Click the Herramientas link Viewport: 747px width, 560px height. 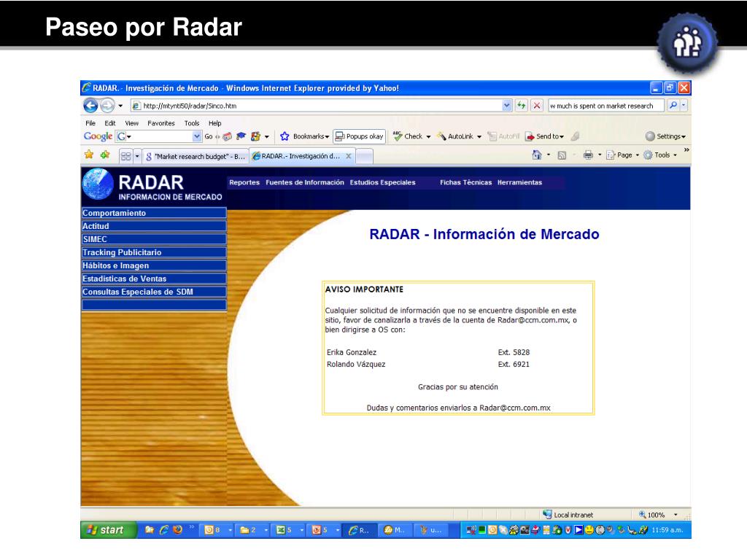tap(519, 182)
